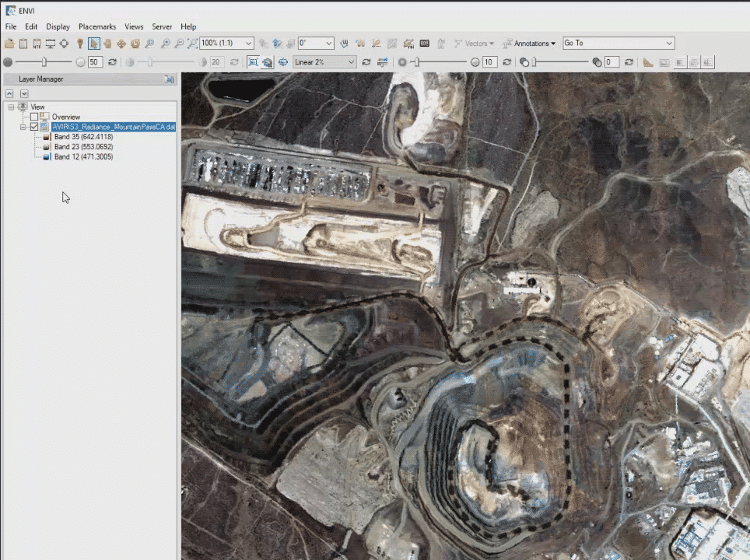Activate the Select arrow cursor tool

94,44
